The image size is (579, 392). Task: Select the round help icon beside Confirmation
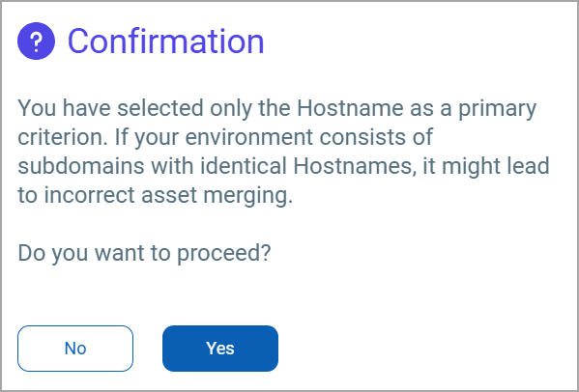point(36,41)
